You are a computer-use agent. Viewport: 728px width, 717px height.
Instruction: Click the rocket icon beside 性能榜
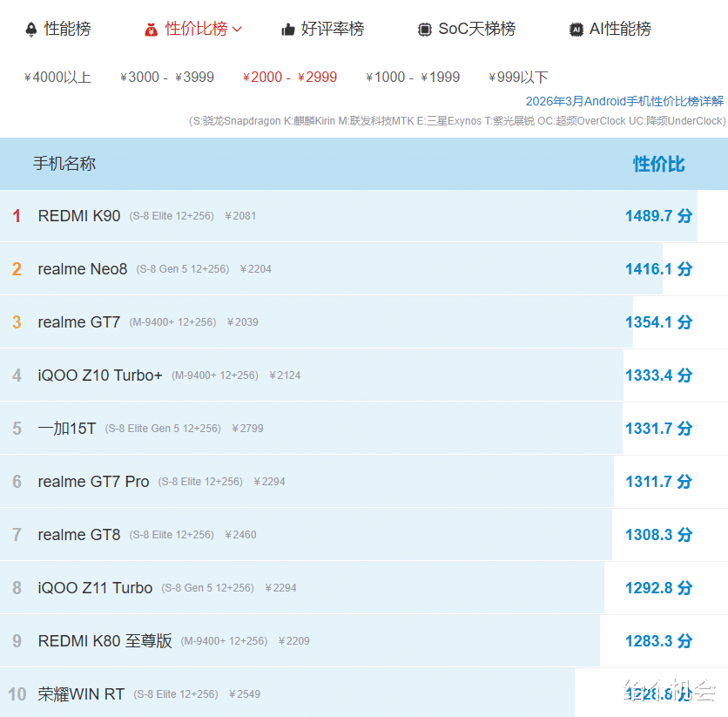(31, 30)
